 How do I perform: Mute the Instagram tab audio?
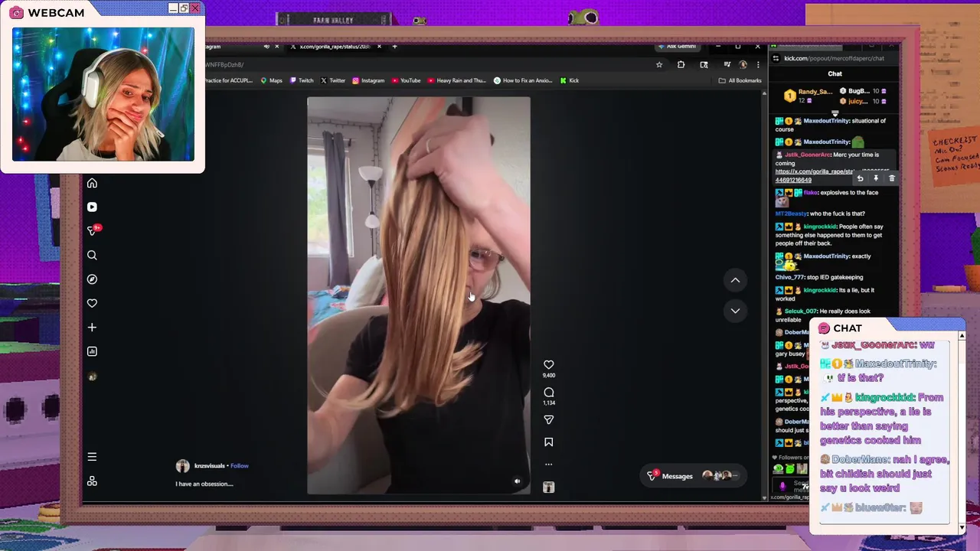point(266,47)
